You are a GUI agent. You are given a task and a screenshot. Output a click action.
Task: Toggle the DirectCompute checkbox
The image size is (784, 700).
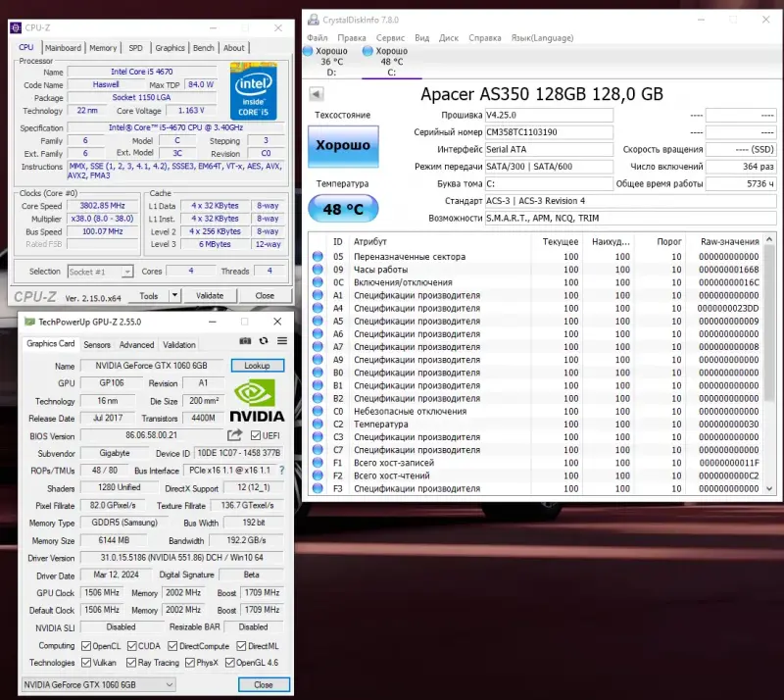(x=172, y=646)
